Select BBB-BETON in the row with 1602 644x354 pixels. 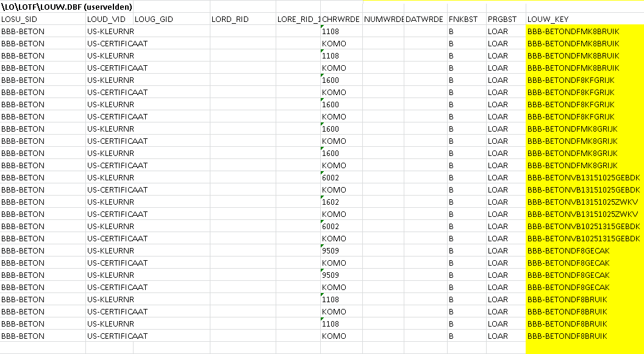click(x=43, y=202)
